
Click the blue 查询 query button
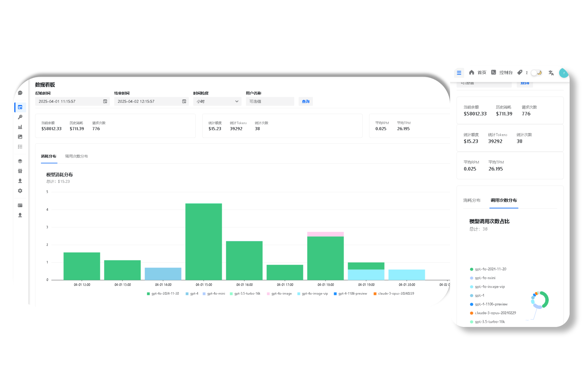coord(306,101)
